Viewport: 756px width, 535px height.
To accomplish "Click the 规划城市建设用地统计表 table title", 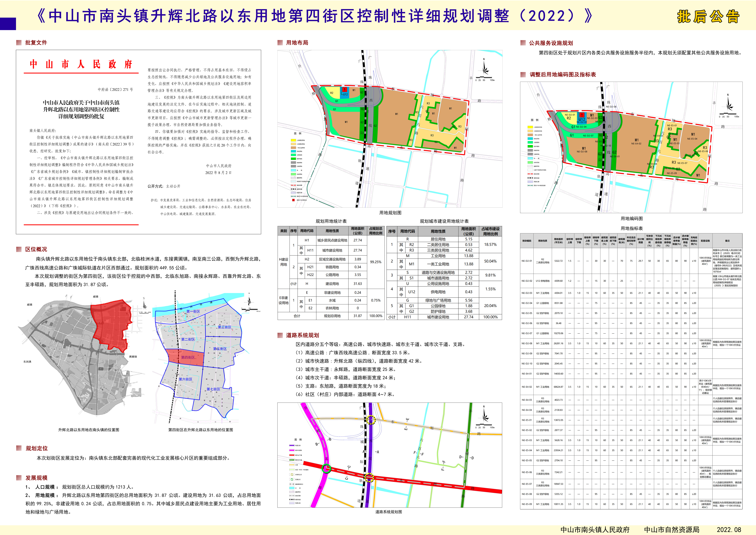I will (444, 221).
